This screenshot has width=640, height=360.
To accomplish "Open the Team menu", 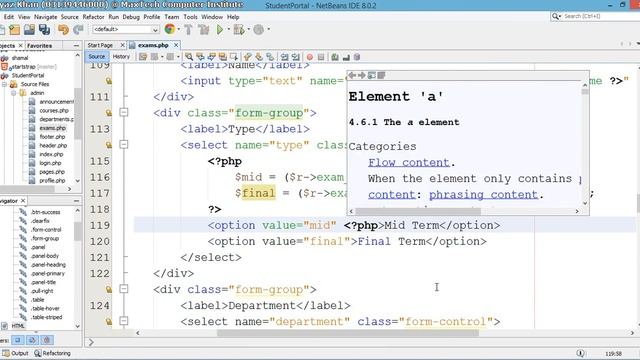I will [172, 17].
